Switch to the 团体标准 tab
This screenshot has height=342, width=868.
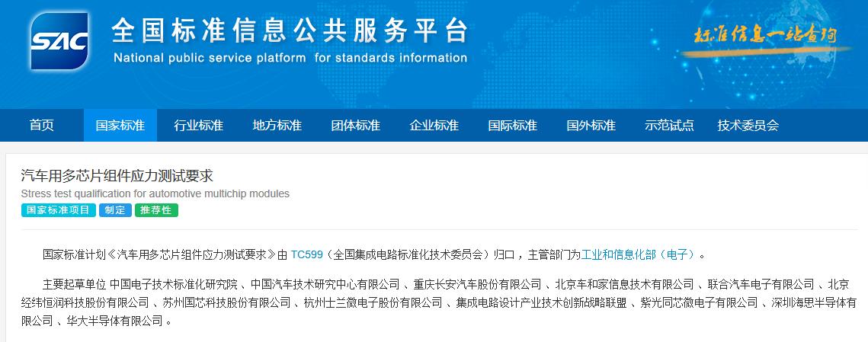pos(356,125)
